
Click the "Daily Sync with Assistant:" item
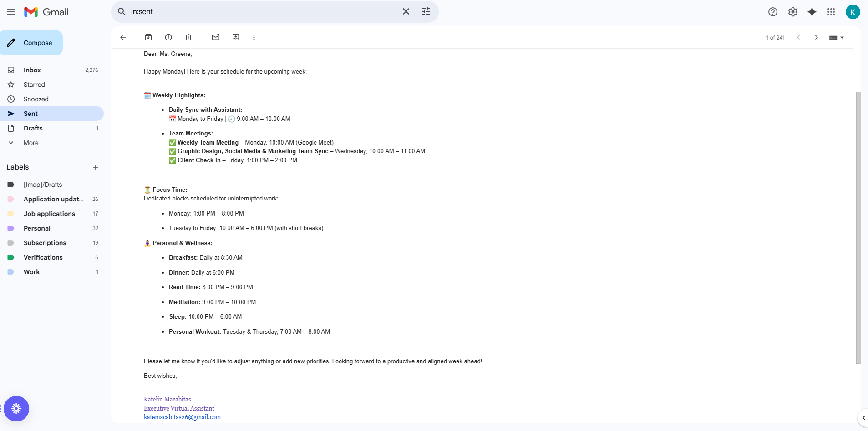click(x=205, y=110)
